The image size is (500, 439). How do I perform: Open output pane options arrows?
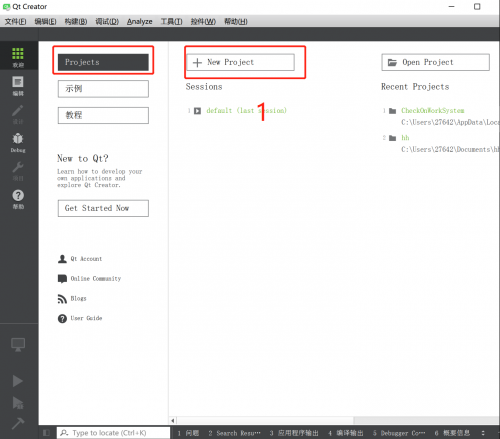[483, 433]
